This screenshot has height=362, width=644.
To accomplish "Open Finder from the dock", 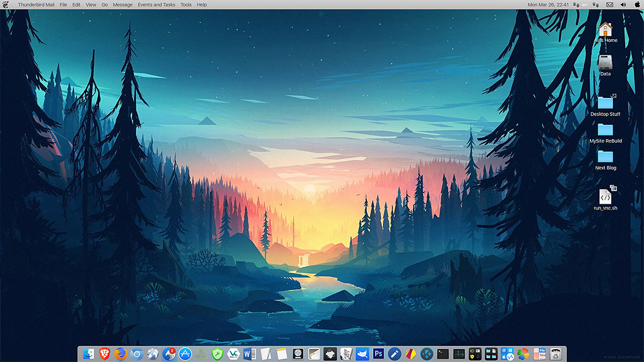I will pos(88,354).
